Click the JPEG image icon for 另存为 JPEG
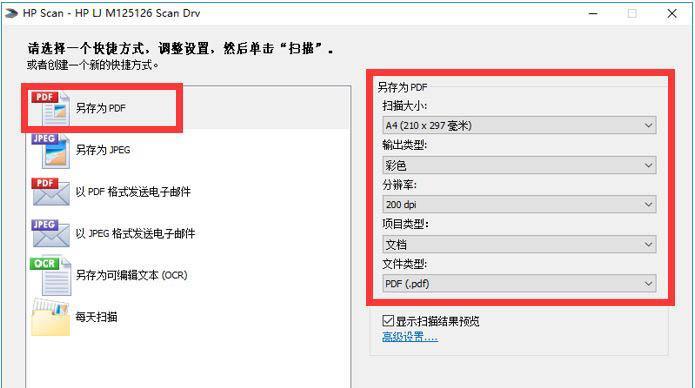The width and height of the screenshot is (695, 388). pyautogui.click(x=50, y=150)
